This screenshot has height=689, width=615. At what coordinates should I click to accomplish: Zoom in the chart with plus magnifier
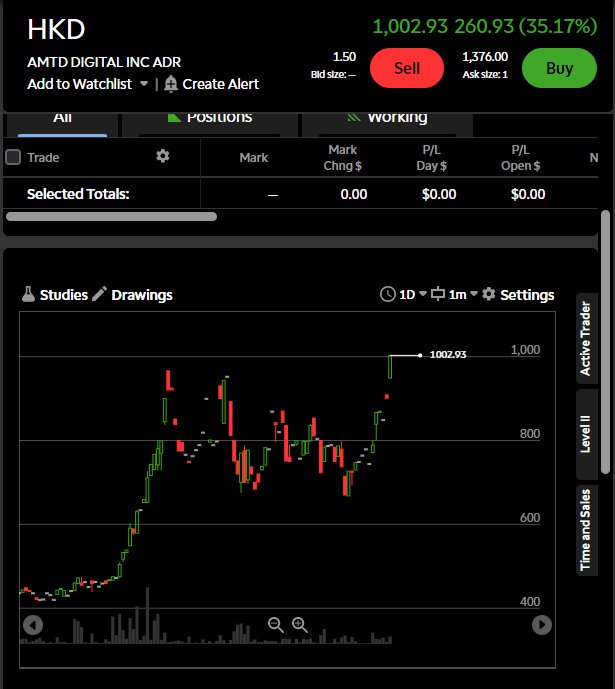click(x=300, y=624)
